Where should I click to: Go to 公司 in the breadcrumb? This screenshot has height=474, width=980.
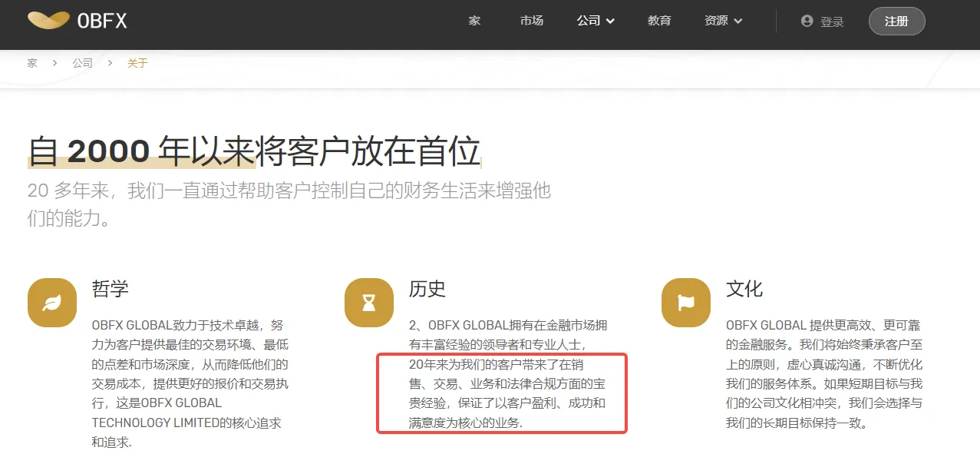point(82,63)
